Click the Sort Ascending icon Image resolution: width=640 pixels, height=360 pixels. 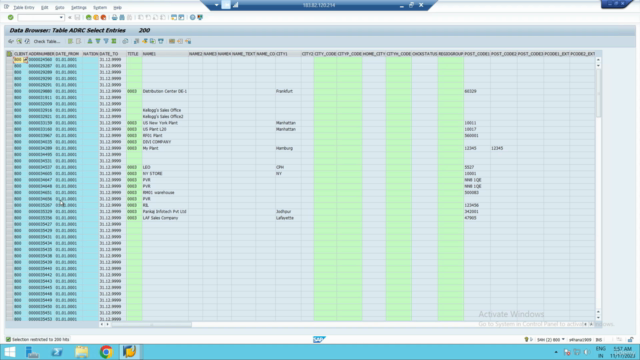pyautogui.click(x=90, y=41)
